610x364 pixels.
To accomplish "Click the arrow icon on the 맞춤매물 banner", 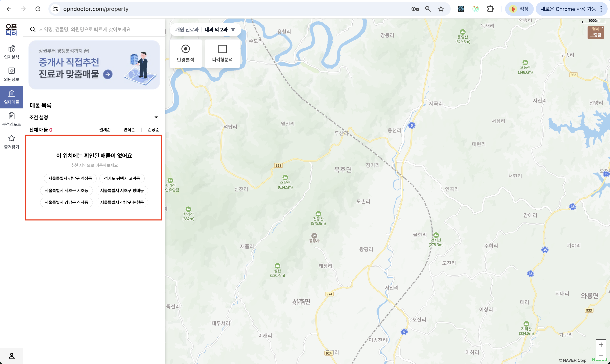I will [108, 74].
